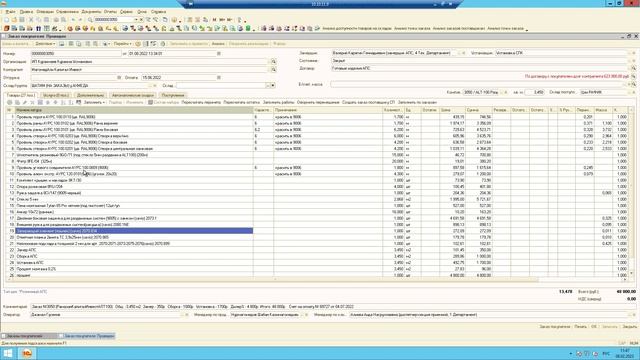This screenshot has height=360, width=640.
Task: Click the Анализ button in document toolbar
Action: coord(218,44)
